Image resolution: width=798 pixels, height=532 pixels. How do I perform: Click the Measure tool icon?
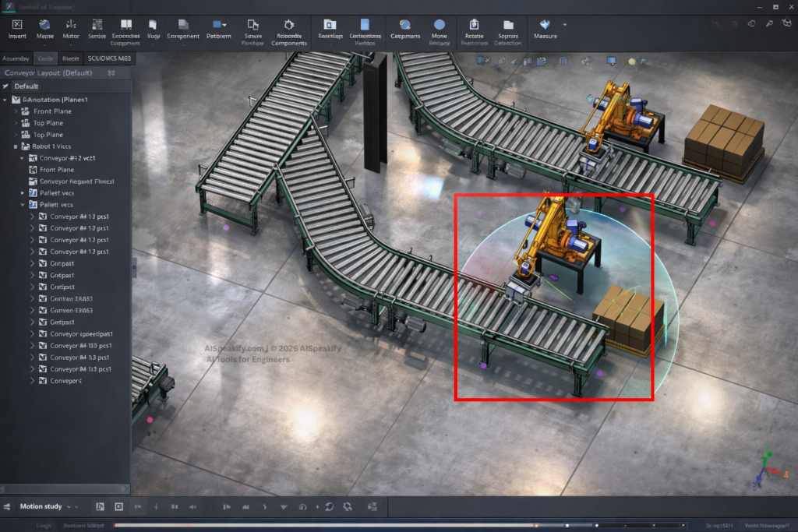(x=545, y=25)
